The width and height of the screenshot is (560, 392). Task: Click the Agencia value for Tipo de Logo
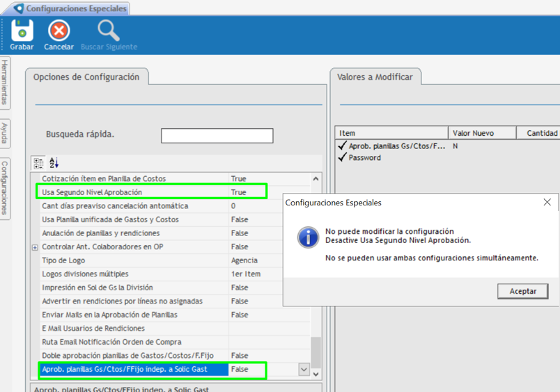[244, 260]
